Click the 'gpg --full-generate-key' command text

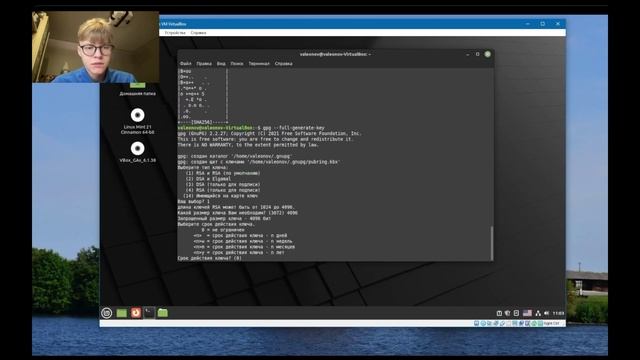[294, 128]
